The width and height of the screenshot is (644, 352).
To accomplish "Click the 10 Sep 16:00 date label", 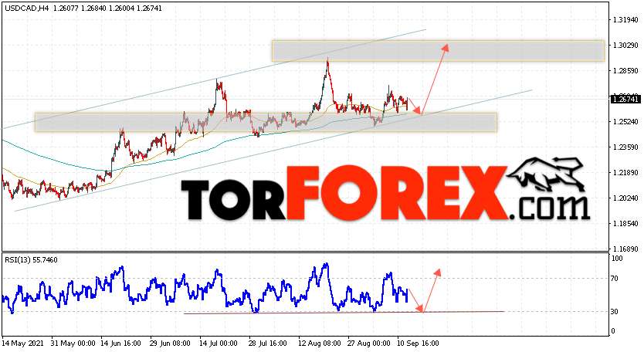I will click(417, 344).
